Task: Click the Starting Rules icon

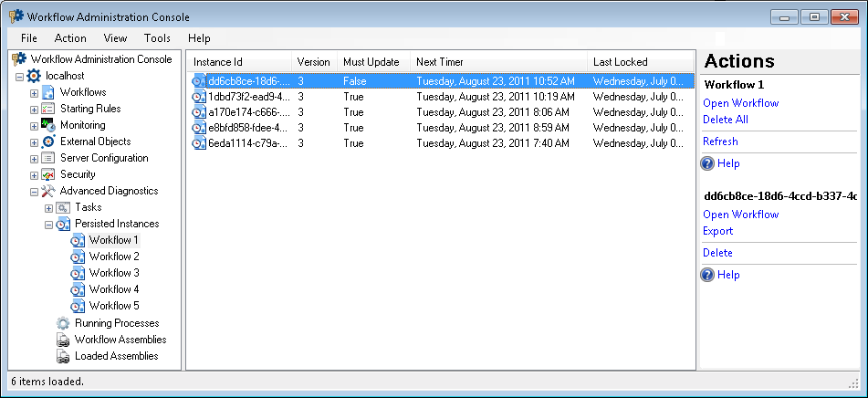Action: (x=48, y=109)
